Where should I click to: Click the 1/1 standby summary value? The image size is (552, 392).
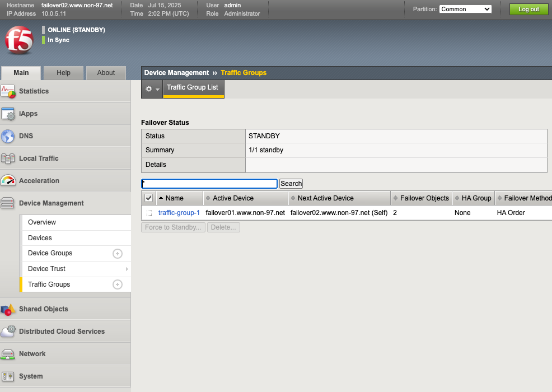266,150
